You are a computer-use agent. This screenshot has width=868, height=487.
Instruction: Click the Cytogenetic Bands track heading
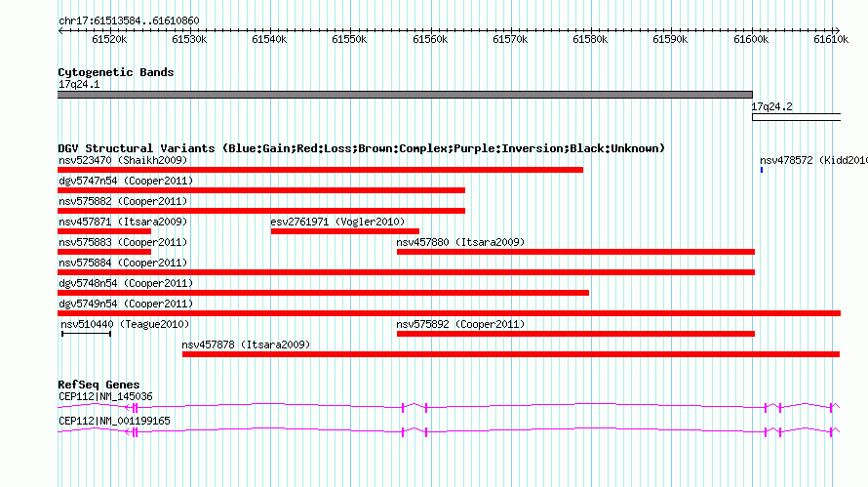pyautogui.click(x=116, y=72)
